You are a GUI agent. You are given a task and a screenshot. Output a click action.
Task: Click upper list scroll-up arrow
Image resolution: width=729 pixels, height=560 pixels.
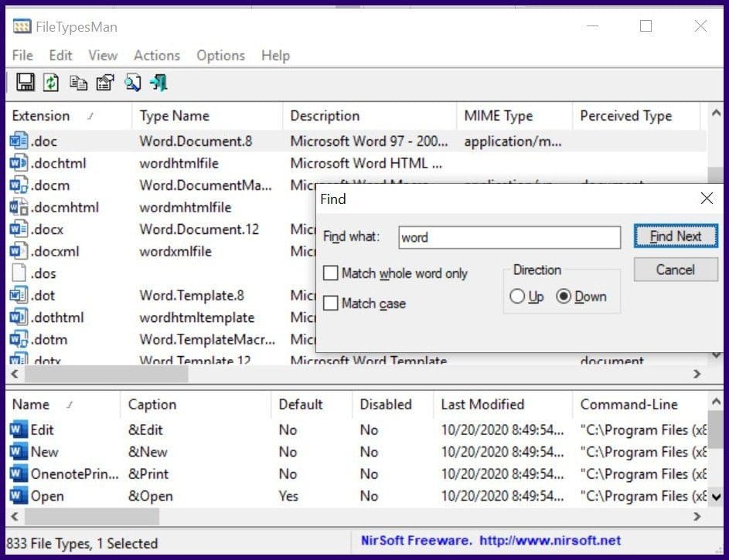tap(716, 113)
